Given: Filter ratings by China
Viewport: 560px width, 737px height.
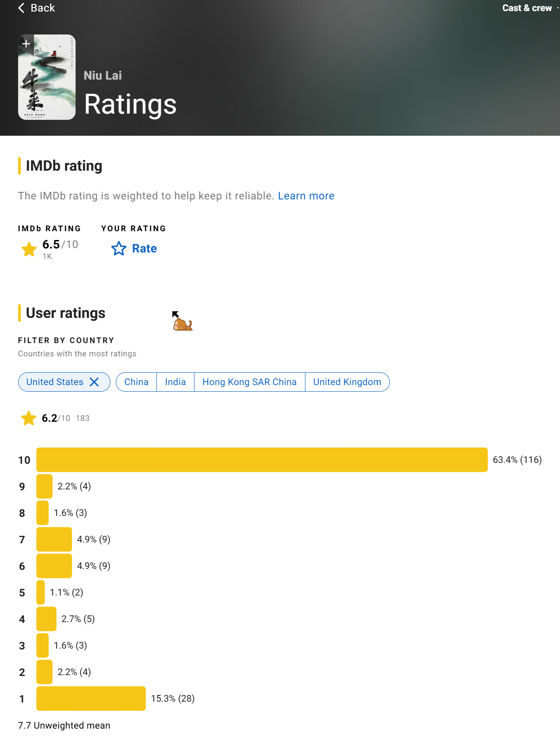Looking at the screenshot, I should pyautogui.click(x=136, y=382).
